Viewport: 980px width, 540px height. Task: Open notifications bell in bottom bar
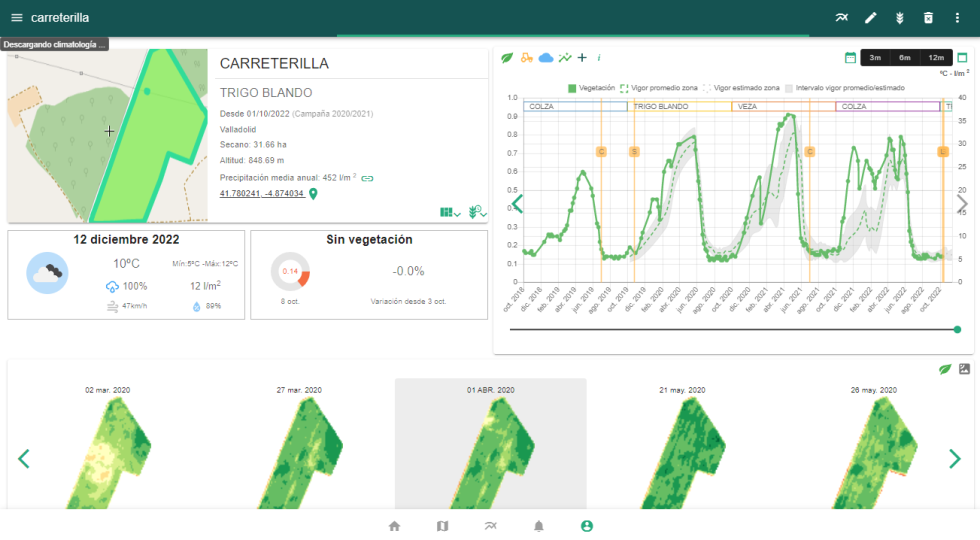point(539,526)
